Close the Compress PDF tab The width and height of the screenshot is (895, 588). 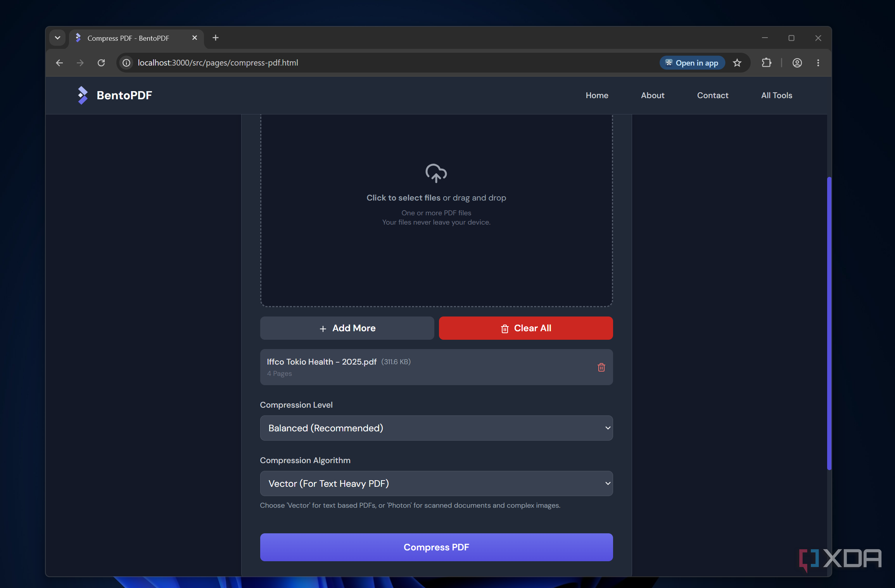click(x=195, y=38)
